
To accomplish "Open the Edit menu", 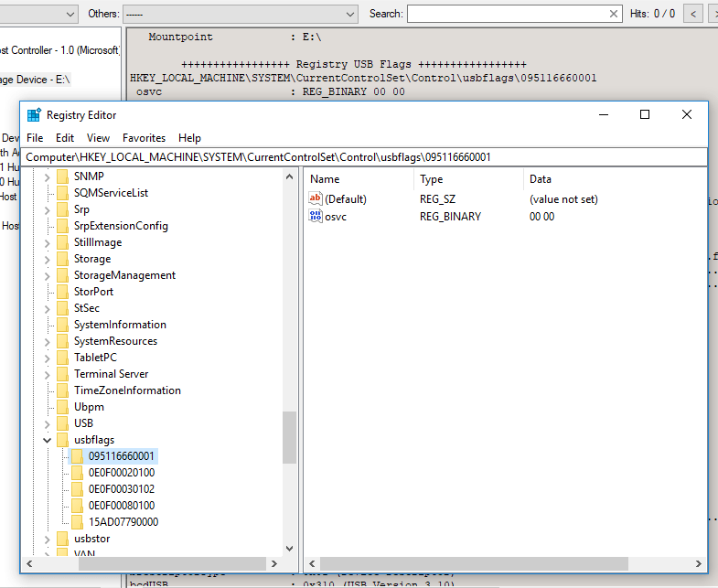I will click(x=65, y=138).
